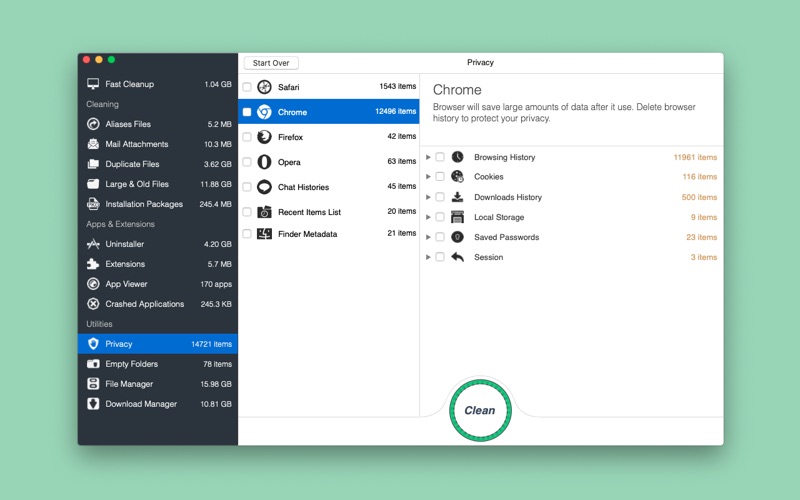Open the Fast Cleanup section label

130,84
